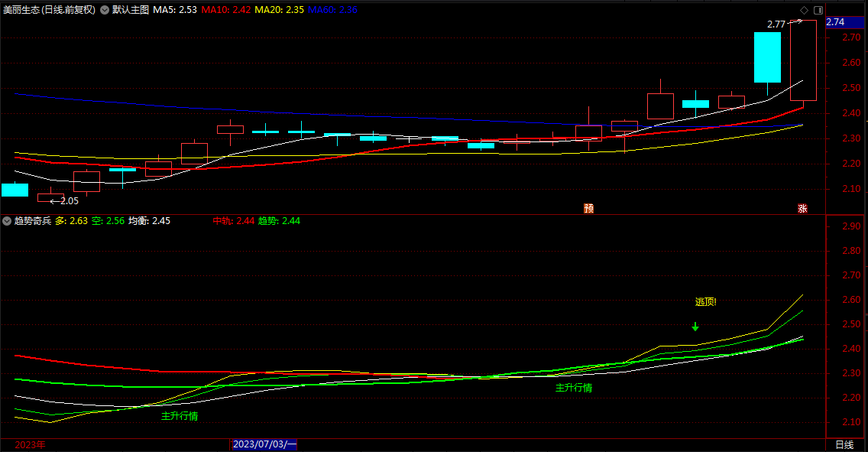Click the MA60: 2.36 value
The width and height of the screenshot is (868, 452).
[332, 10]
